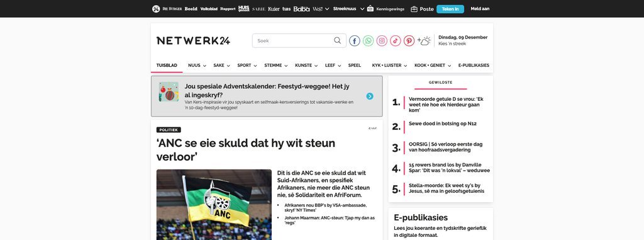Open the tuis publication logo
The width and height of the screenshot is (644, 240).
(x=286, y=9)
